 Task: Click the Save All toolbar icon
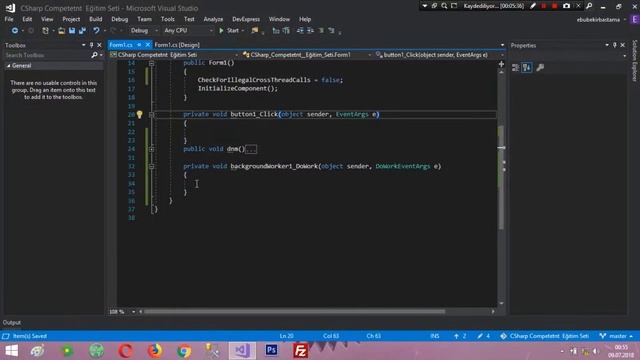(82, 31)
